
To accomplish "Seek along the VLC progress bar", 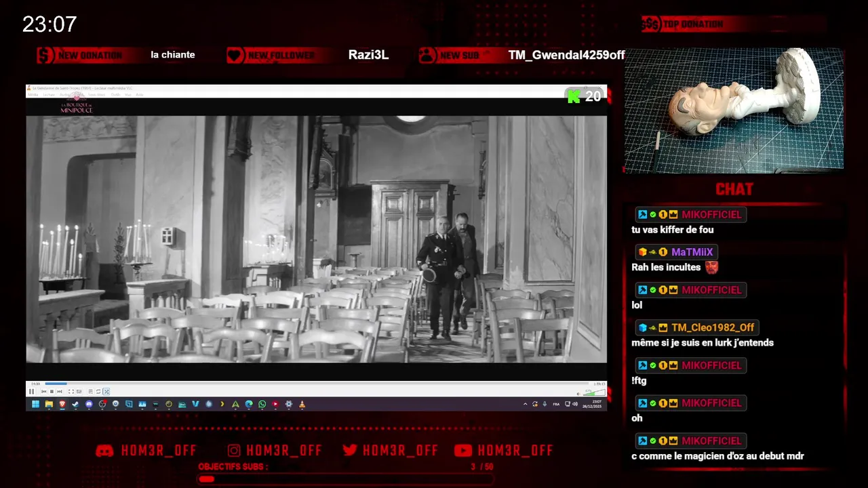I will [x=317, y=384].
